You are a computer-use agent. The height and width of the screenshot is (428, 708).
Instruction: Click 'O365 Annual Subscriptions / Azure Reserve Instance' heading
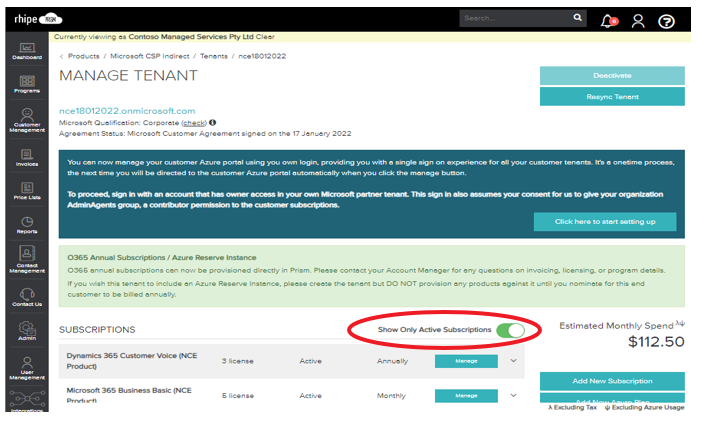click(162, 257)
